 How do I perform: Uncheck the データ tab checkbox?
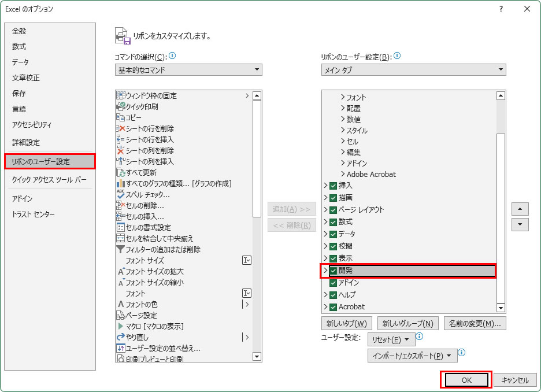click(x=333, y=234)
